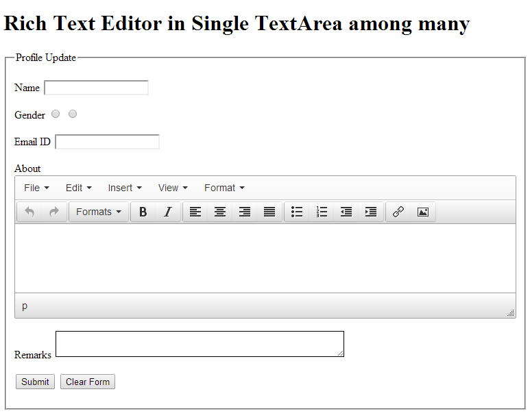
Task: Decrease indent of paragraph
Action: (x=346, y=212)
